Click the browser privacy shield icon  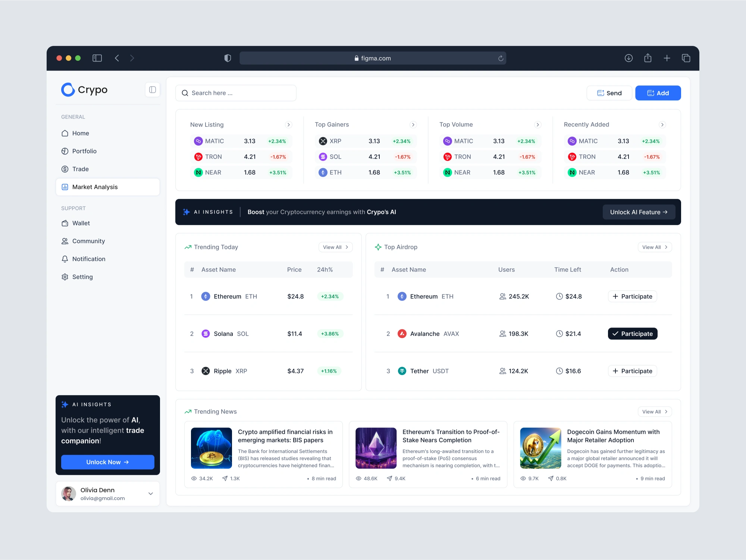click(228, 58)
